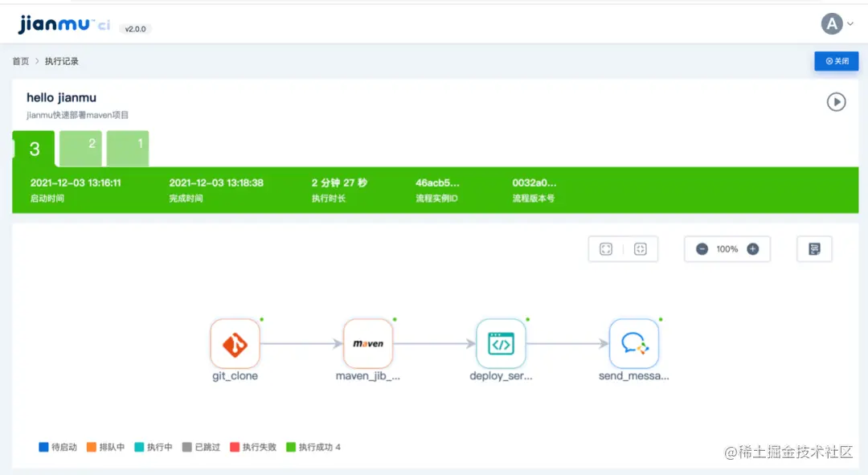The width and height of the screenshot is (868, 475).
Task: Click the git_clone node label
Action: [235, 376]
